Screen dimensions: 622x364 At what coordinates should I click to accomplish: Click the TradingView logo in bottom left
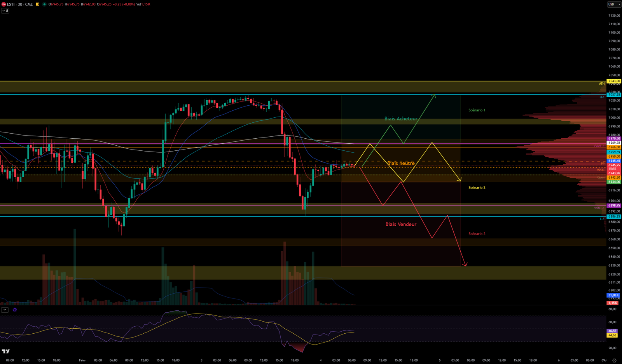(5, 351)
